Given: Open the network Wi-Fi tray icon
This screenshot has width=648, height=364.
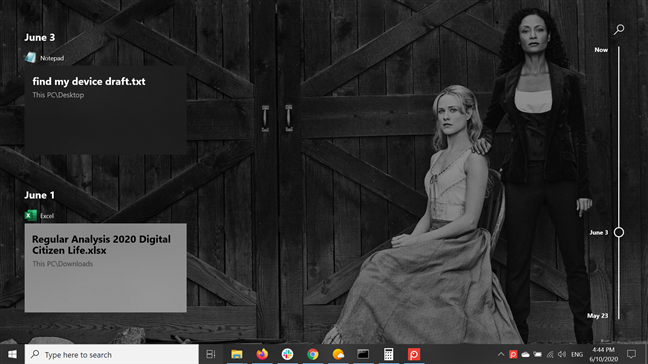Looking at the screenshot, I should click(550, 354).
